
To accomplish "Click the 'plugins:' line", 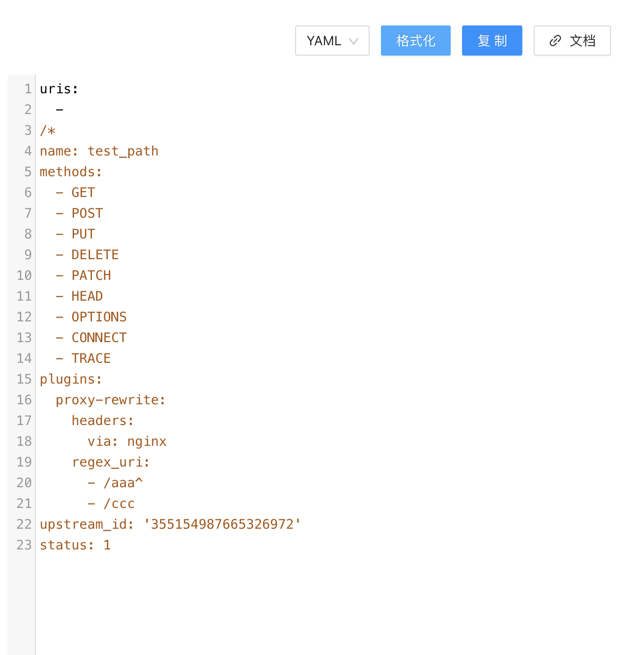I will [71, 379].
